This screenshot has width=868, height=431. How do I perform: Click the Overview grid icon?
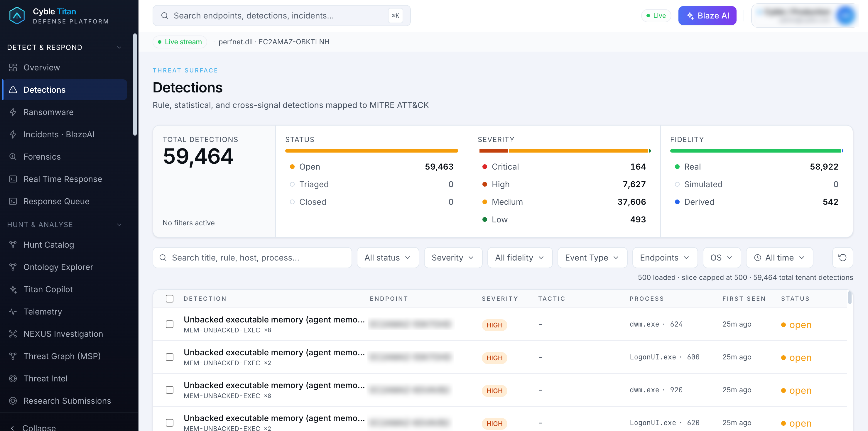point(13,67)
